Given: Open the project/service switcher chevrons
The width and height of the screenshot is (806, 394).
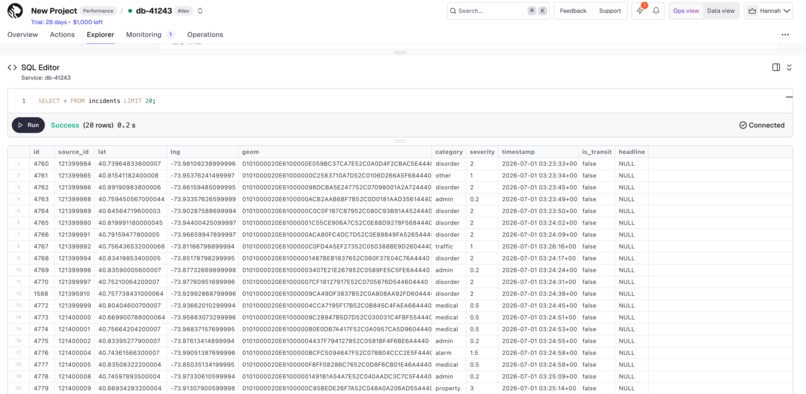Looking at the screenshot, I should [200, 11].
